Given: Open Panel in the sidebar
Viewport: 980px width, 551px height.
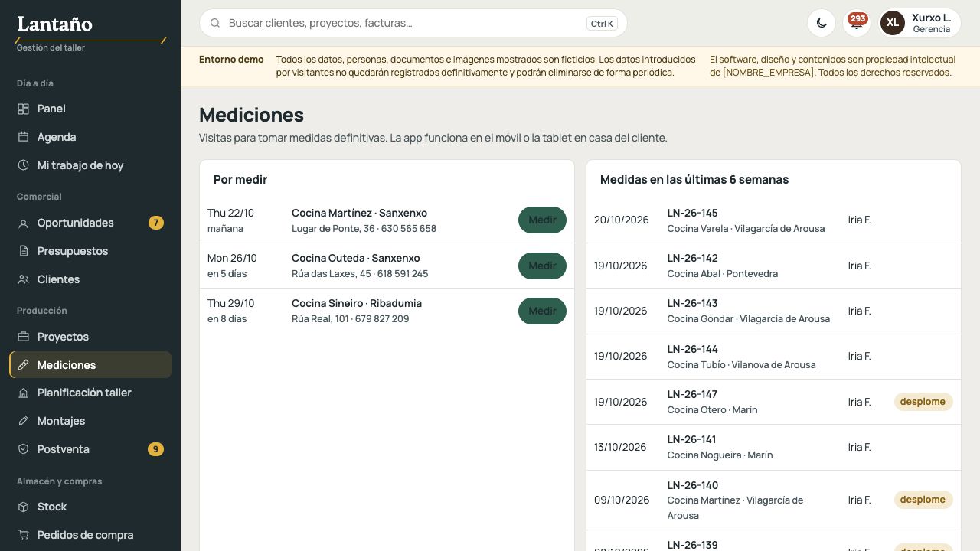Looking at the screenshot, I should pos(90,109).
